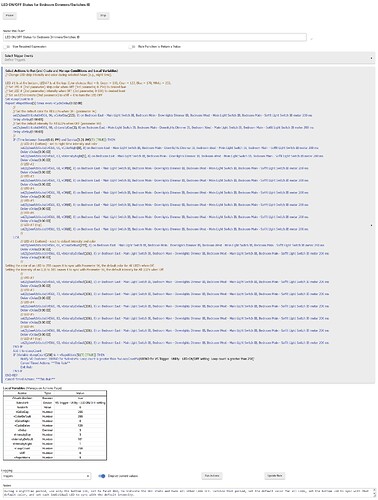
Task: Click the Pause button at top
Action: [x=10, y=16]
